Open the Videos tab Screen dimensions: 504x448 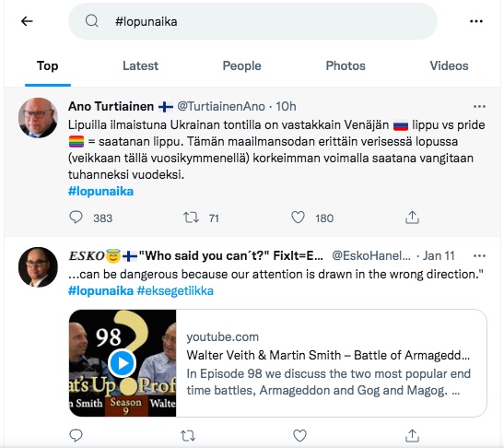click(449, 66)
